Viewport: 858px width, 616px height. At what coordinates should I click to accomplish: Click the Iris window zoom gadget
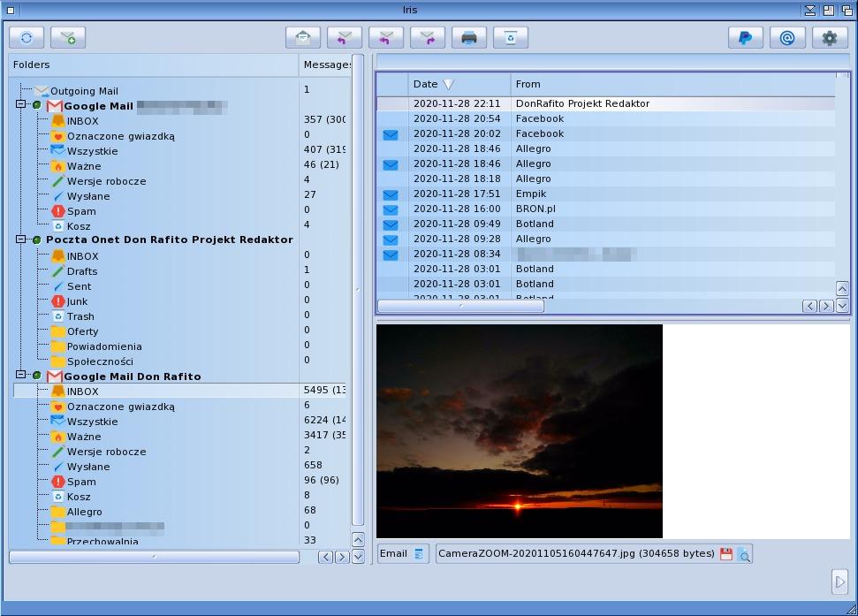829,10
